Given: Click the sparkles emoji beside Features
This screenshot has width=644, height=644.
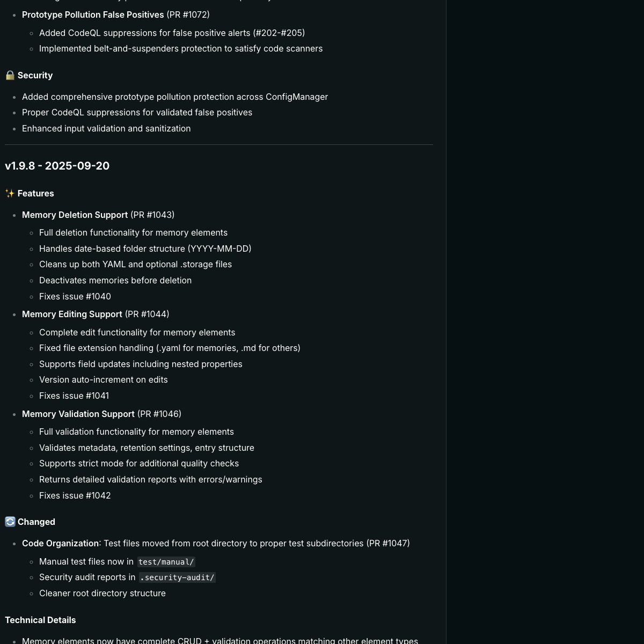Looking at the screenshot, I should pos(10,194).
